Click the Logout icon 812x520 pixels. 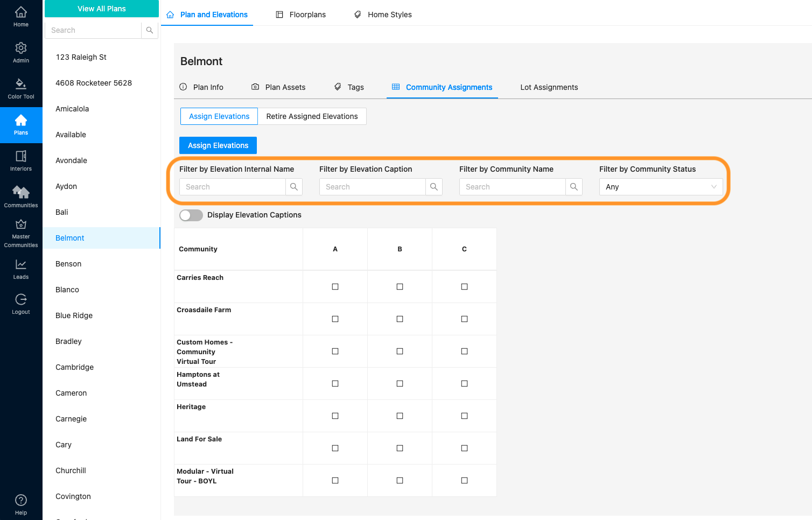click(21, 304)
